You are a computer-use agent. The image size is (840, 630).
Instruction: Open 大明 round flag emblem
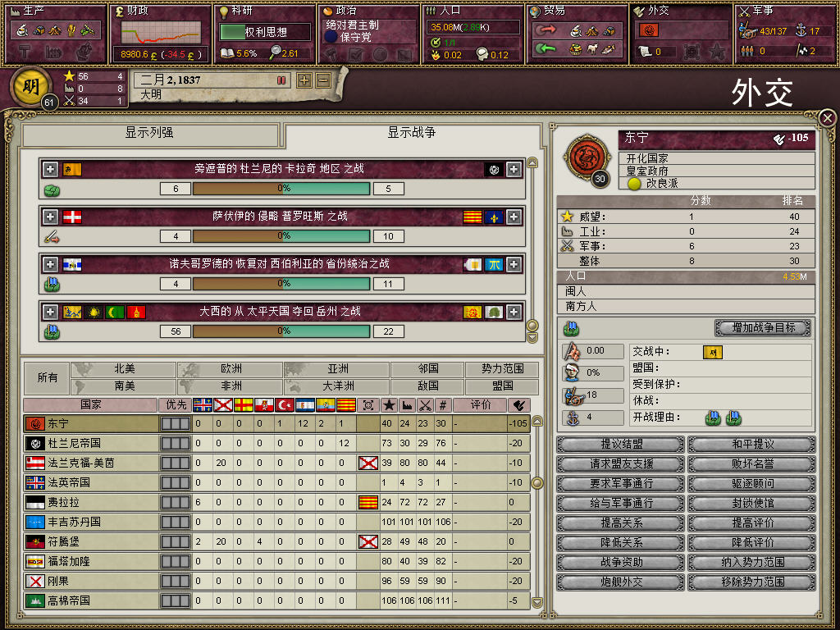(31, 87)
